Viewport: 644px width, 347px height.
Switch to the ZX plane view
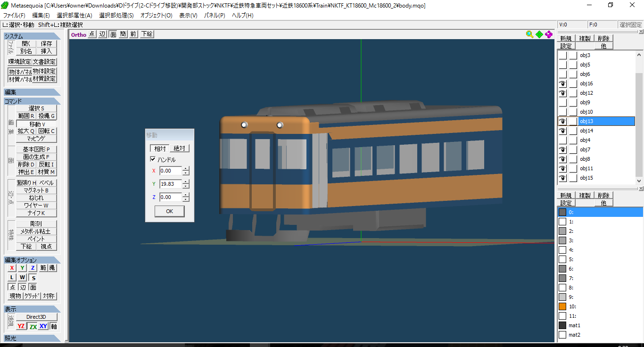[x=33, y=326]
